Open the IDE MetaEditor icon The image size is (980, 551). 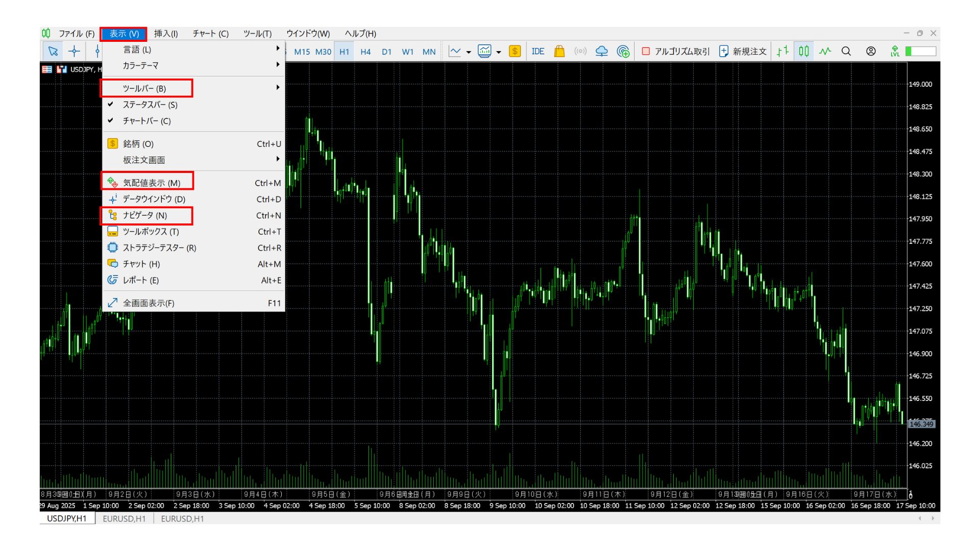click(537, 51)
